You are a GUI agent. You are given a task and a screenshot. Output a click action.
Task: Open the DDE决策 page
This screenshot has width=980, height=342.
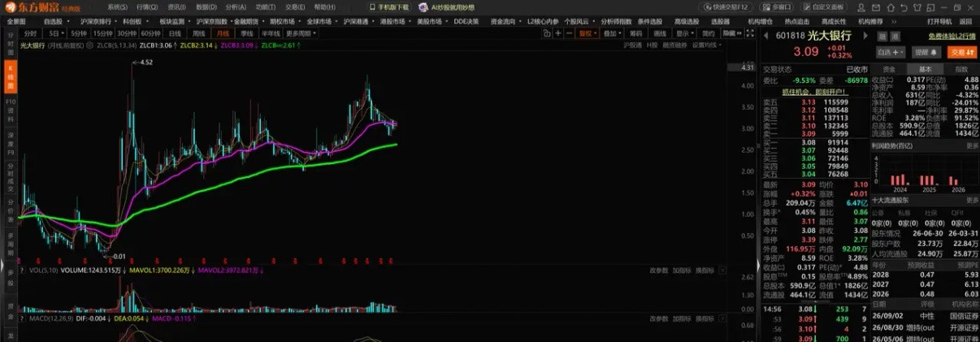[x=466, y=21]
